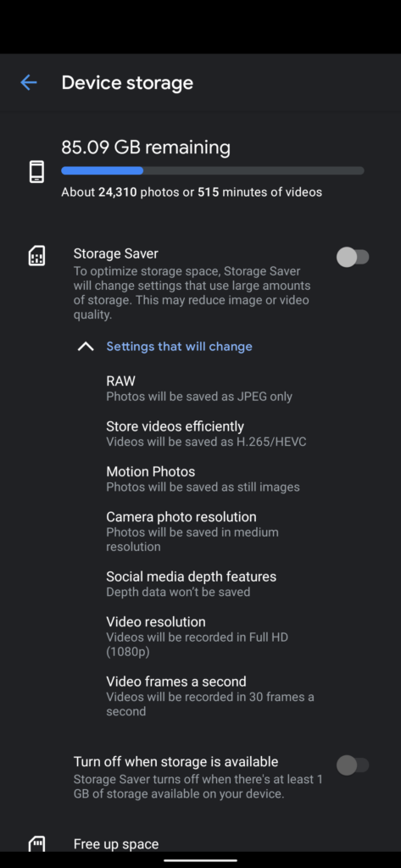Collapse the settings list with the chevron
401x868 pixels.
pyautogui.click(x=86, y=347)
